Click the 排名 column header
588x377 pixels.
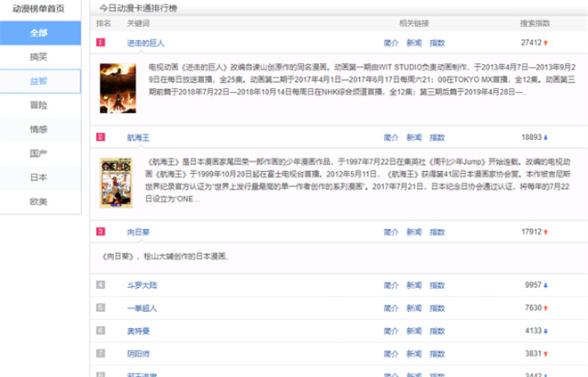pos(103,23)
